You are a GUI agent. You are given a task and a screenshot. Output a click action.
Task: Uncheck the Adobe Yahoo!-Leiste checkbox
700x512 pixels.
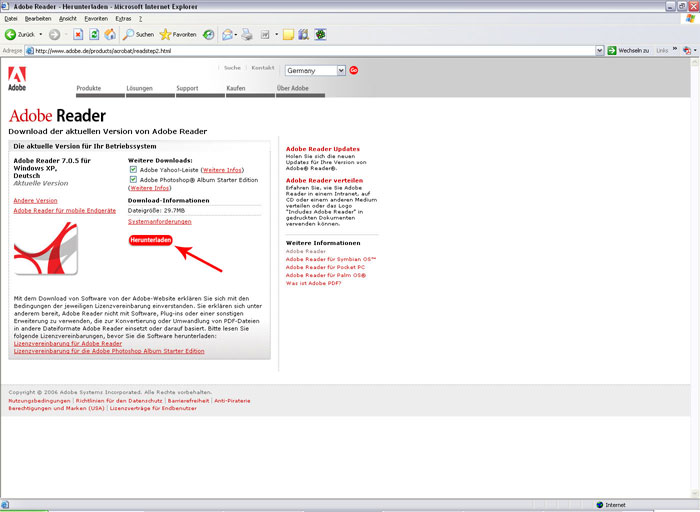pyautogui.click(x=133, y=169)
